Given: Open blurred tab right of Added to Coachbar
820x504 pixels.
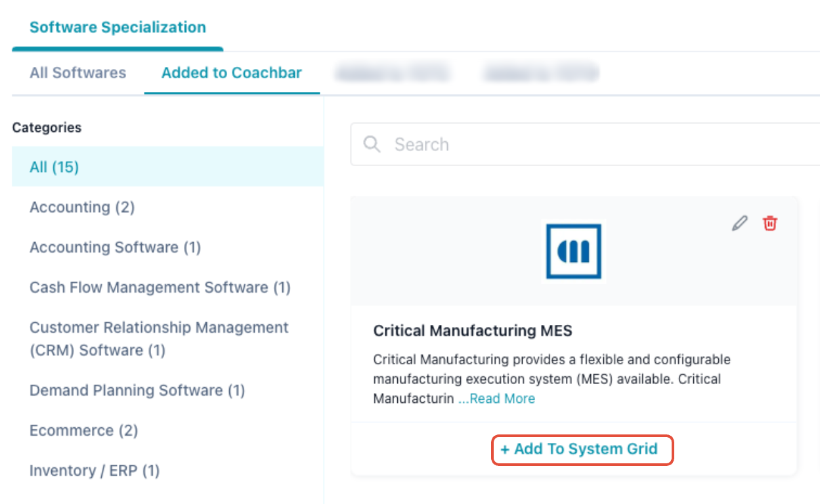Looking at the screenshot, I should point(392,73).
